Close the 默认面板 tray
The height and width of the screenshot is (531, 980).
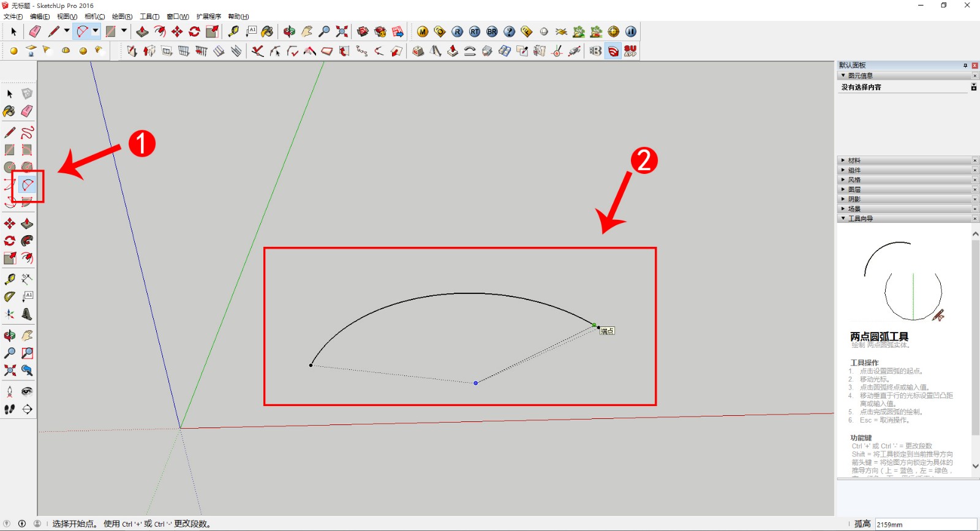pyautogui.click(x=974, y=66)
